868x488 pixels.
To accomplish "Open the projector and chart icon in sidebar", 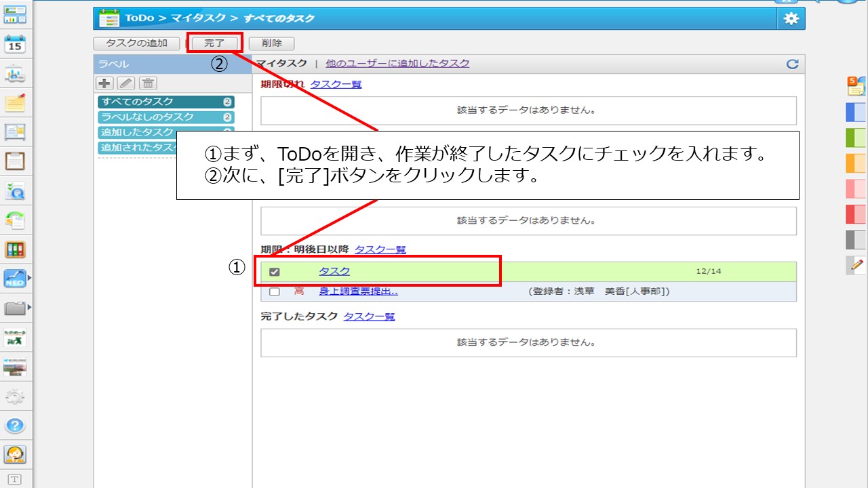I will [15, 75].
